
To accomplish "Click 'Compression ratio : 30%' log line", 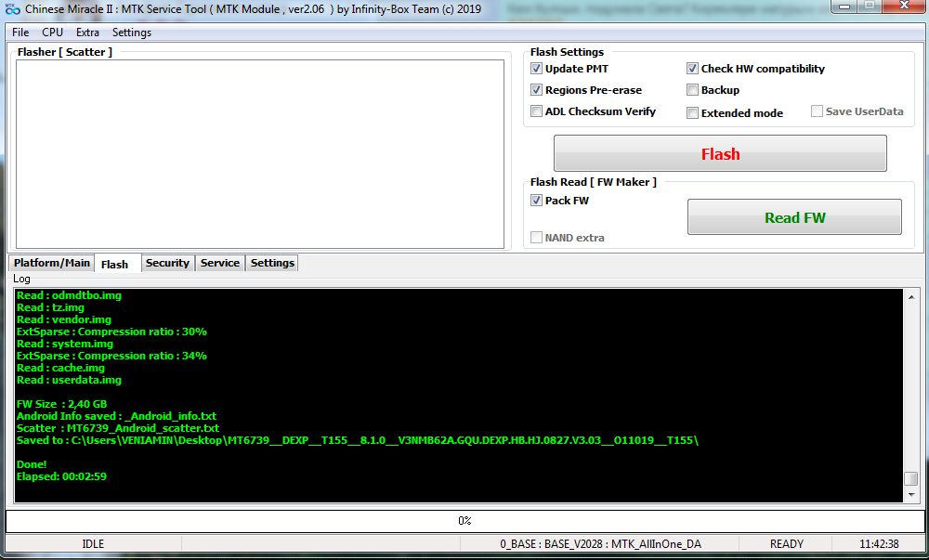I will pyautogui.click(x=111, y=332).
